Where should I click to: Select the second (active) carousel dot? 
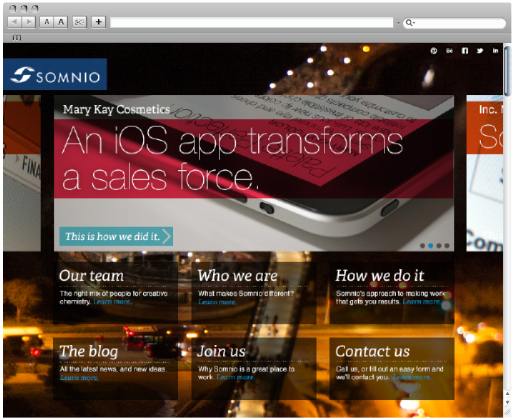[431, 246]
